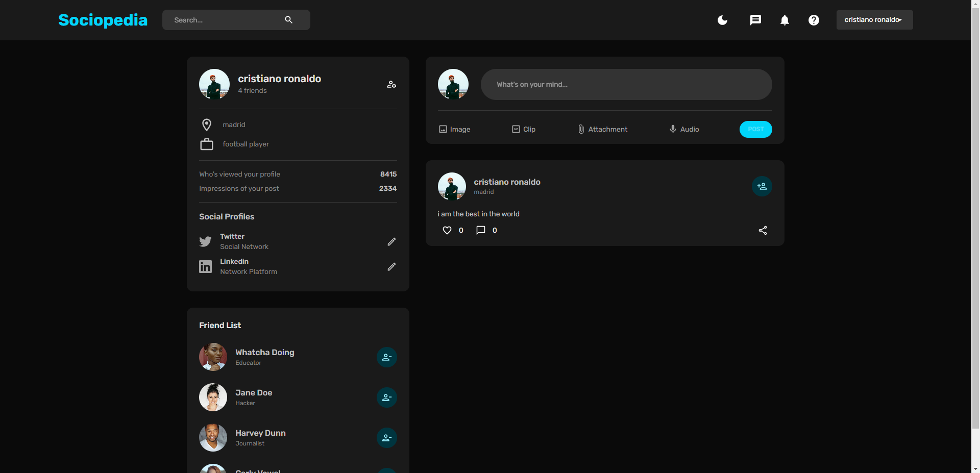Viewport: 980px width, 473px height.
Task: Edit the Linkedin social profile
Action: (391, 266)
